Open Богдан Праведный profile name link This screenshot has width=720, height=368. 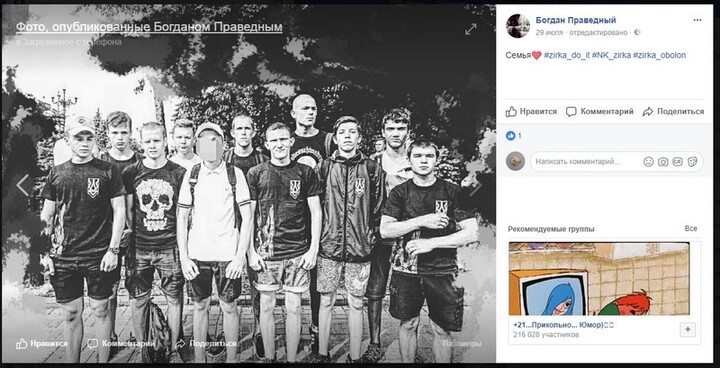pyautogui.click(x=576, y=20)
